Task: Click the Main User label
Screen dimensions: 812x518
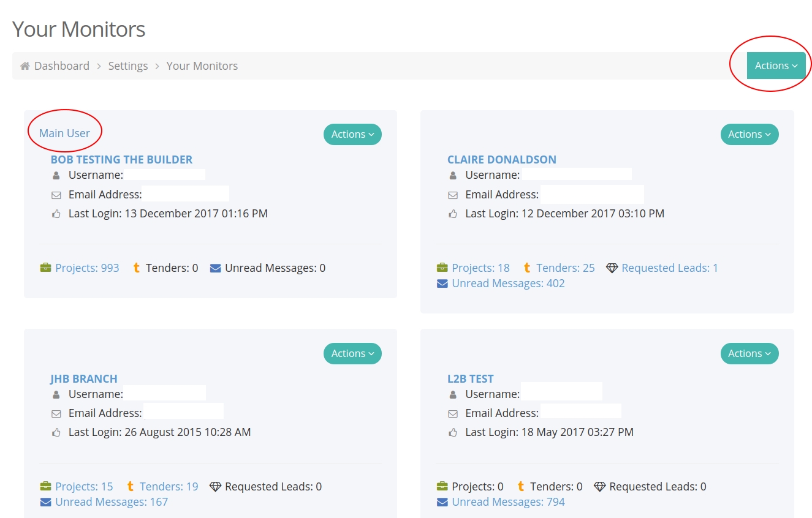Action: tap(64, 133)
